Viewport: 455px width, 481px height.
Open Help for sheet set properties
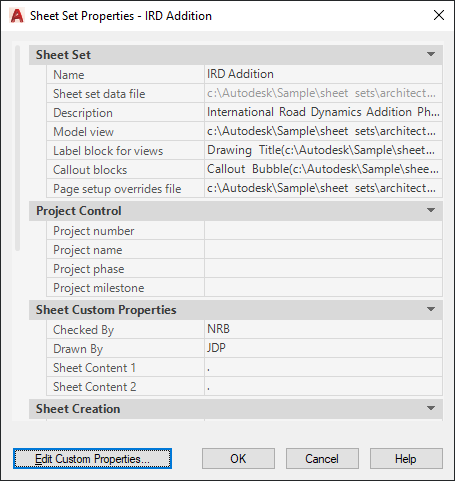point(406,459)
